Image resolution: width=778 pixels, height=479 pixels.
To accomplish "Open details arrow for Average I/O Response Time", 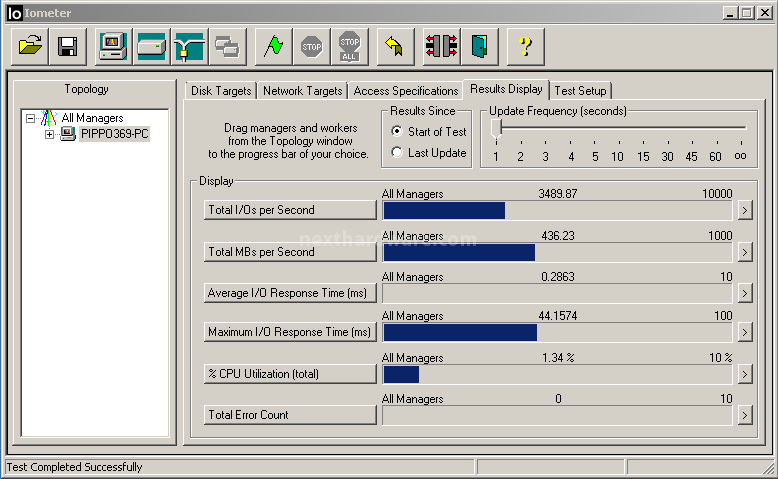I will pos(744,293).
